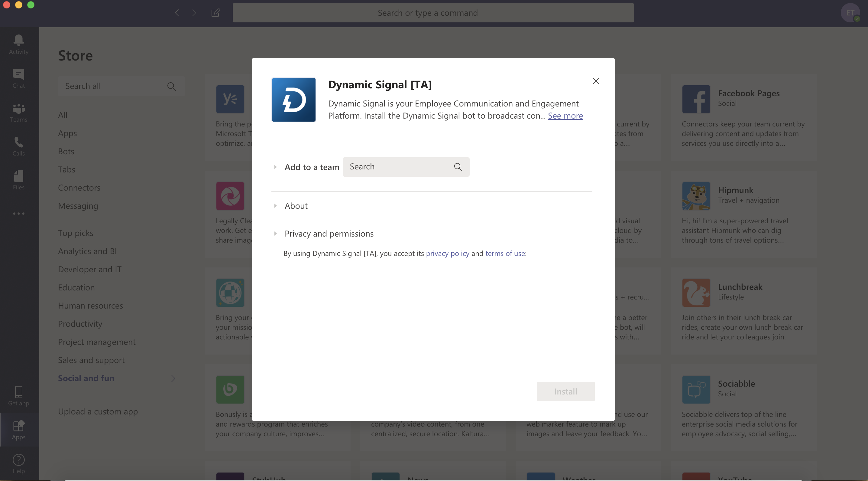Open the ET profile avatar

point(850,13)
